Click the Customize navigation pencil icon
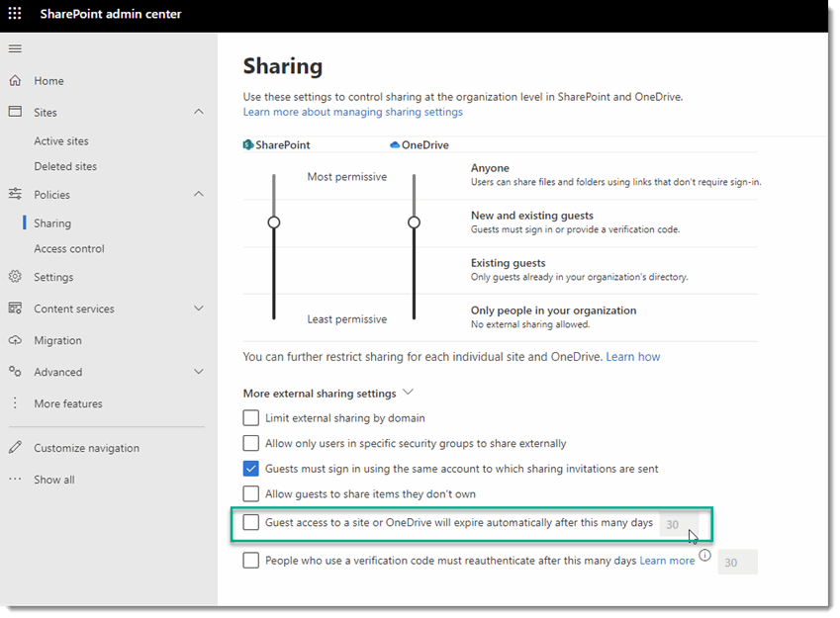This screenshot has width=840, height=618. (x=15, y=448)
